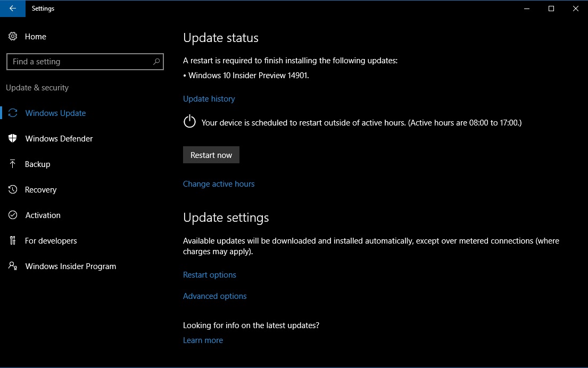The image size is (588, 368).
Task: Click the Windows Update sync arrows icon
Action: point(13,113)
